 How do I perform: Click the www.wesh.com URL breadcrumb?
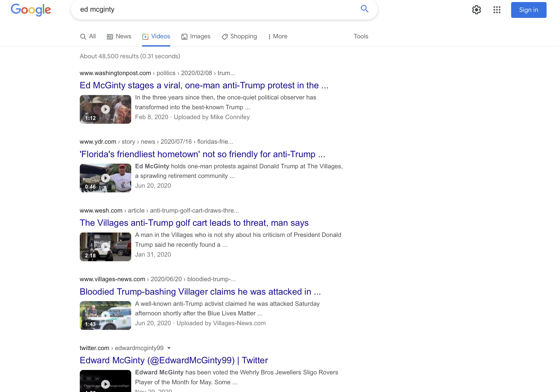(x=159, y=210)
